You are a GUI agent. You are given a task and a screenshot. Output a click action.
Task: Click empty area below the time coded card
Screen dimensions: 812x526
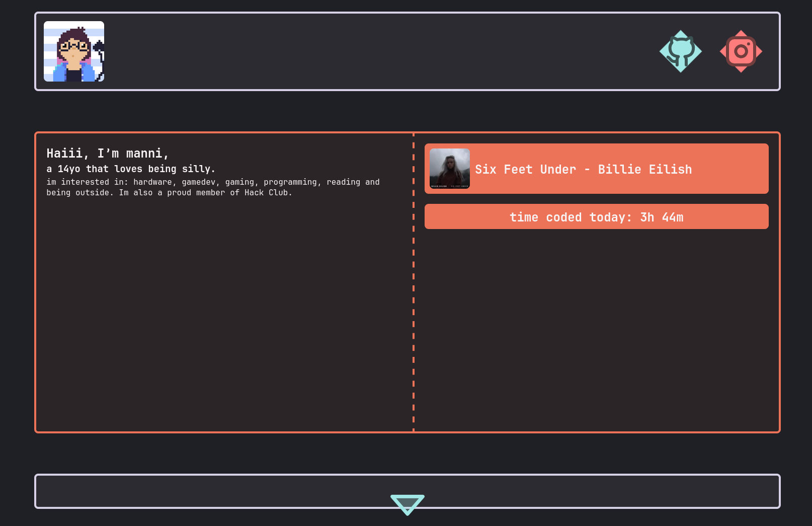596,327
